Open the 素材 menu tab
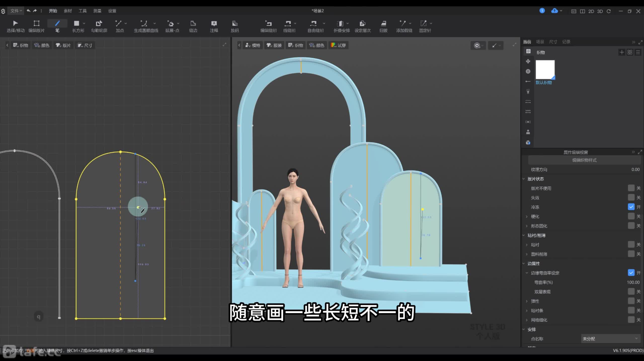644x361 pixels. tap(68, 11)
